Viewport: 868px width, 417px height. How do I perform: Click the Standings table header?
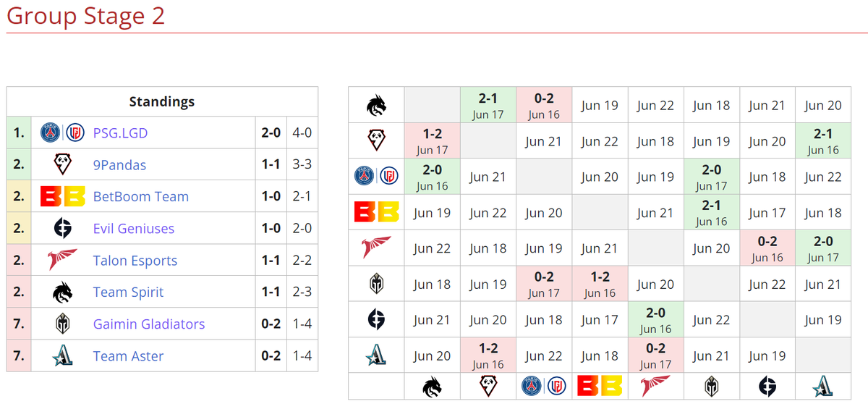pos(162,102)
